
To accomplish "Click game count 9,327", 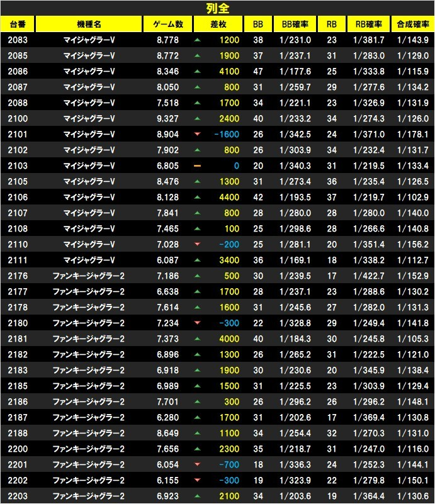I will [x=167, y=119].
